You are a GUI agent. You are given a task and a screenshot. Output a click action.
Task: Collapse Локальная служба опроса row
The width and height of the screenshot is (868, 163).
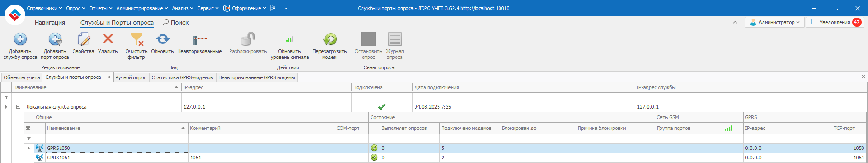coord(19,107)
